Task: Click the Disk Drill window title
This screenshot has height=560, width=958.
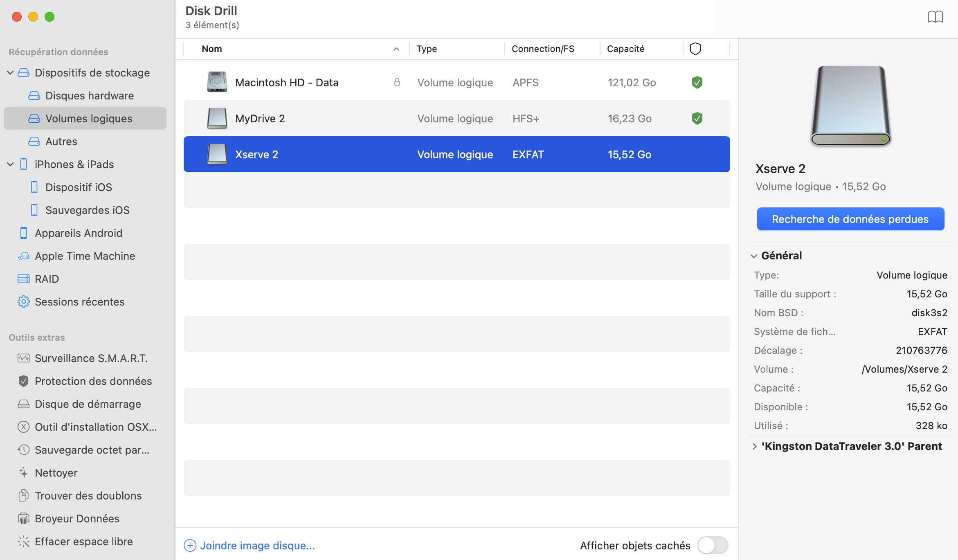Action: (211, 11)
